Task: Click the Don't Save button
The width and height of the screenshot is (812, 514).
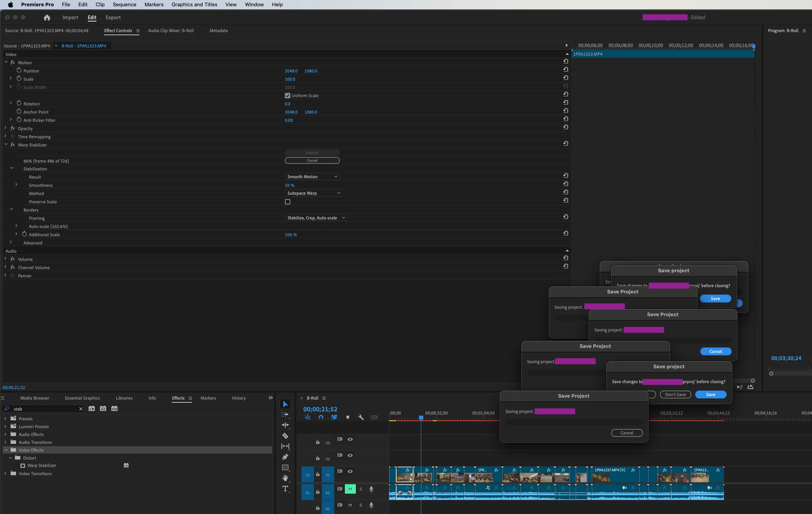Action: pyautogui.click(x=675, y=395)
